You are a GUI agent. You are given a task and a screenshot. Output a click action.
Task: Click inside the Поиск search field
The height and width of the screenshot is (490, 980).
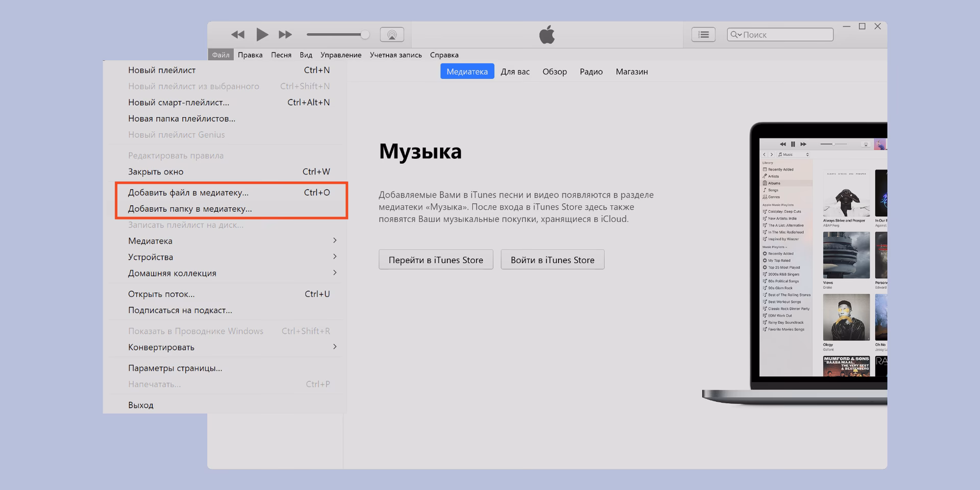click(x=781, y=34)
